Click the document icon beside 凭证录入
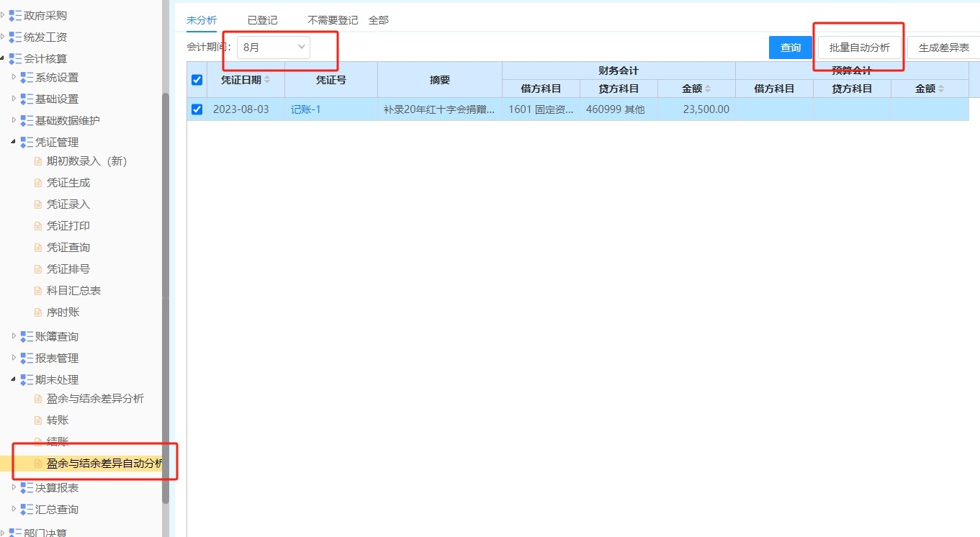 coord(39,204)
